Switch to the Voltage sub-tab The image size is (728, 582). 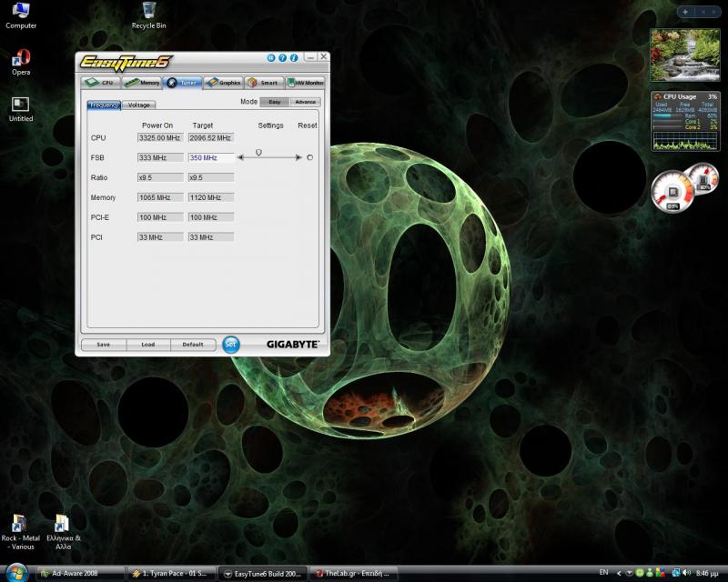(137, 105)
